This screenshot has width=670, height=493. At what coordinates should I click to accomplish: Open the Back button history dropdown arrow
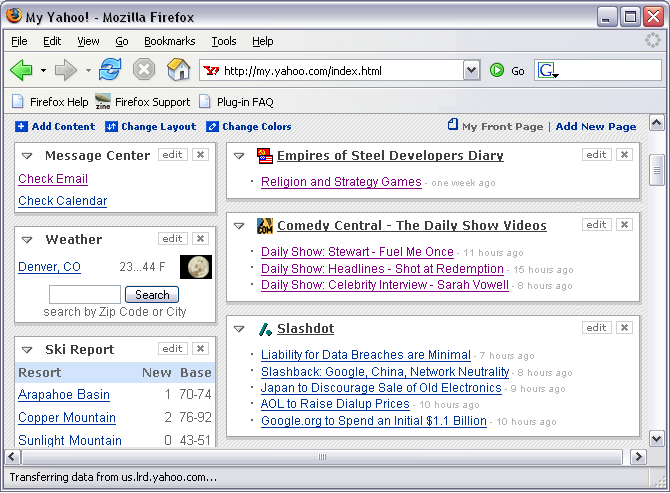tap(43, 70)
